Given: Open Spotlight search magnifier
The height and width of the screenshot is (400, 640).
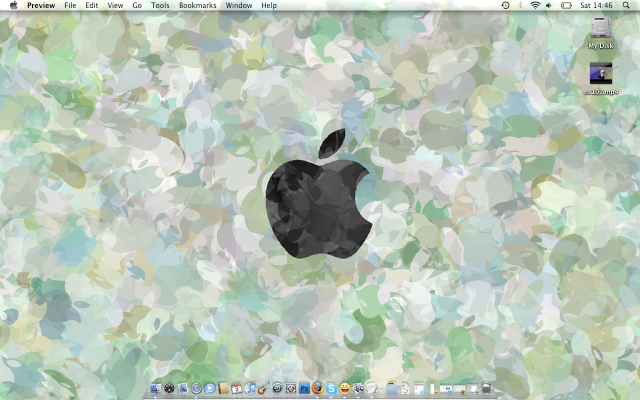Looking at the screenshot, I should [x=626, y=5].
